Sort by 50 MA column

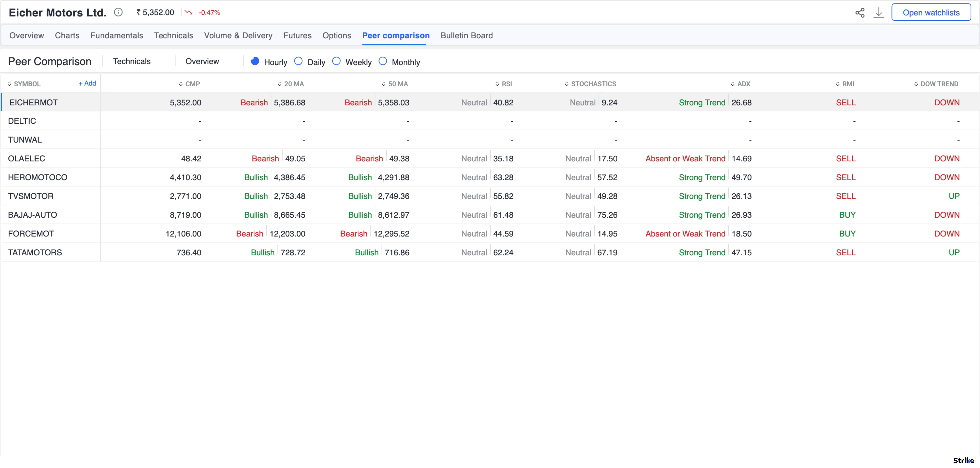tap(395, 84)
